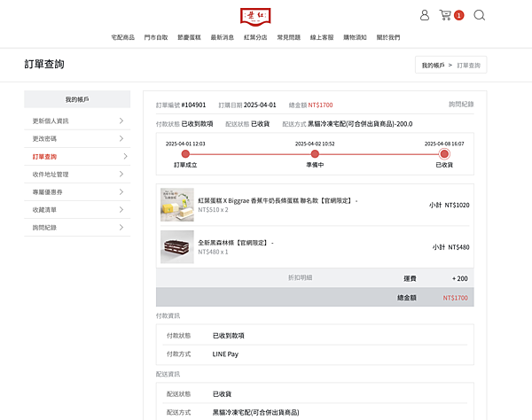Click chevron beside 更改密碼

click(121, 138)
